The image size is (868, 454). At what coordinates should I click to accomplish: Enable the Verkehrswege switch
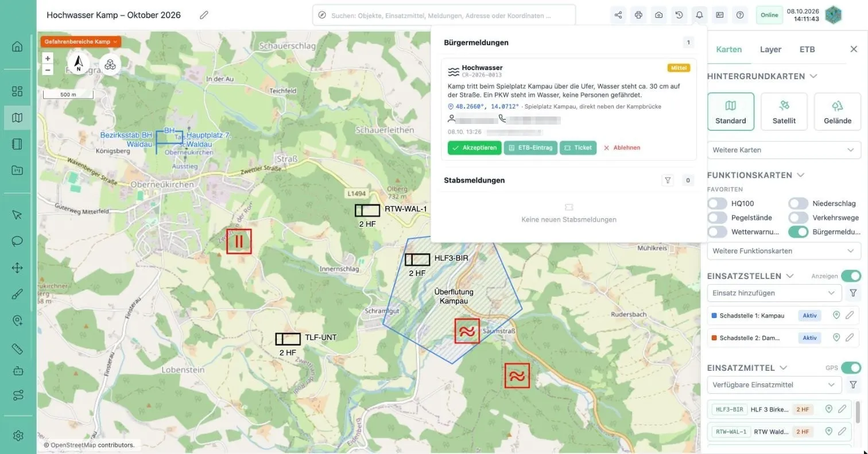(798, 218)
